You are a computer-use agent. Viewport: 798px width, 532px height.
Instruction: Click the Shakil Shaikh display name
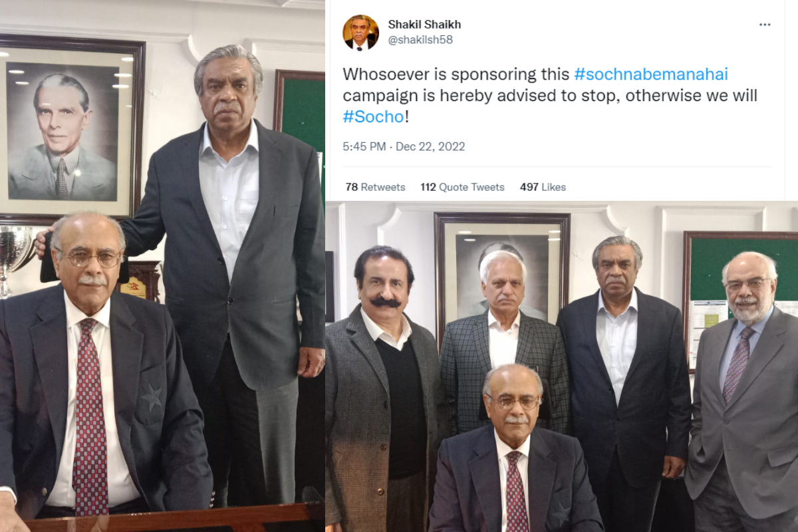point(424,25)
